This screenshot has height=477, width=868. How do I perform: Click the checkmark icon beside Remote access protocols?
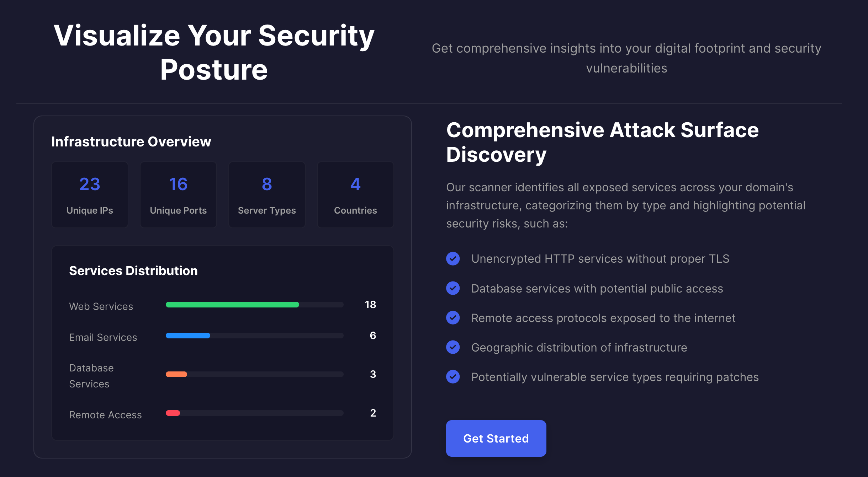coord(453,318)
